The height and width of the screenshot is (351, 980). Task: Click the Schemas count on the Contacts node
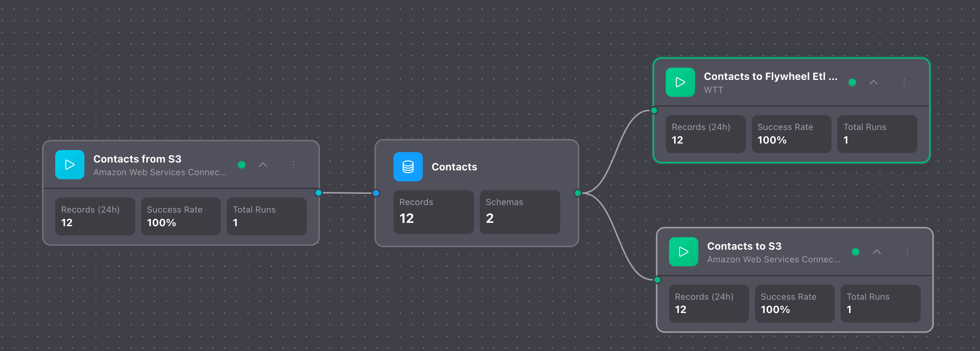point(520,211)
